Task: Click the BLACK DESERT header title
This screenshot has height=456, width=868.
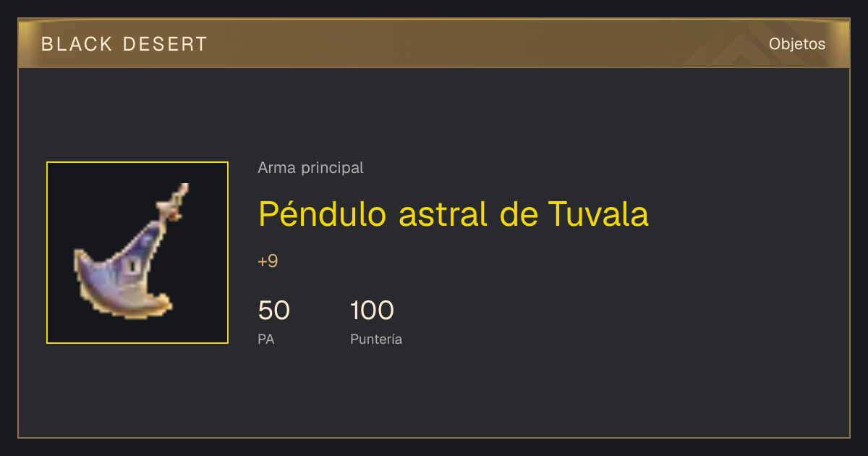Action: [124, 44]
